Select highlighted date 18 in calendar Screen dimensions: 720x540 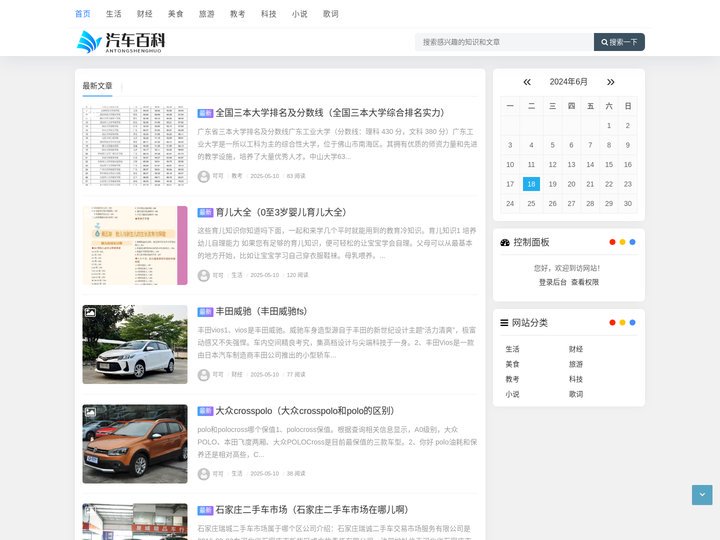[531, 184]
